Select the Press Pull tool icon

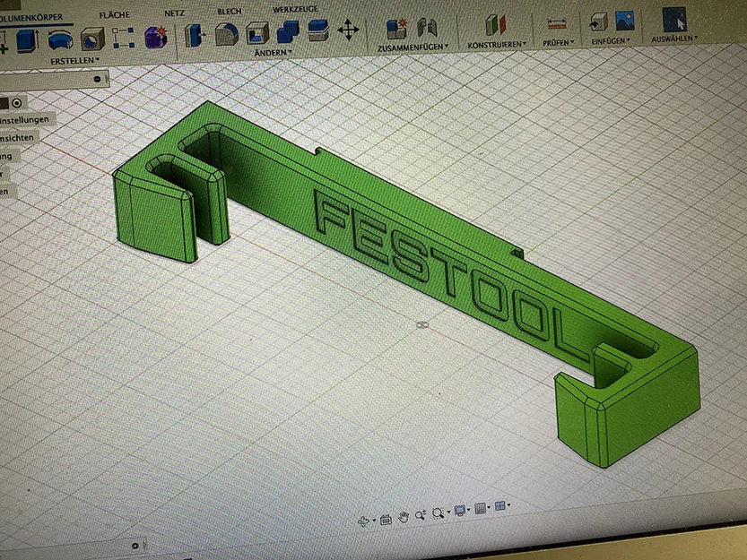point(195,35)
